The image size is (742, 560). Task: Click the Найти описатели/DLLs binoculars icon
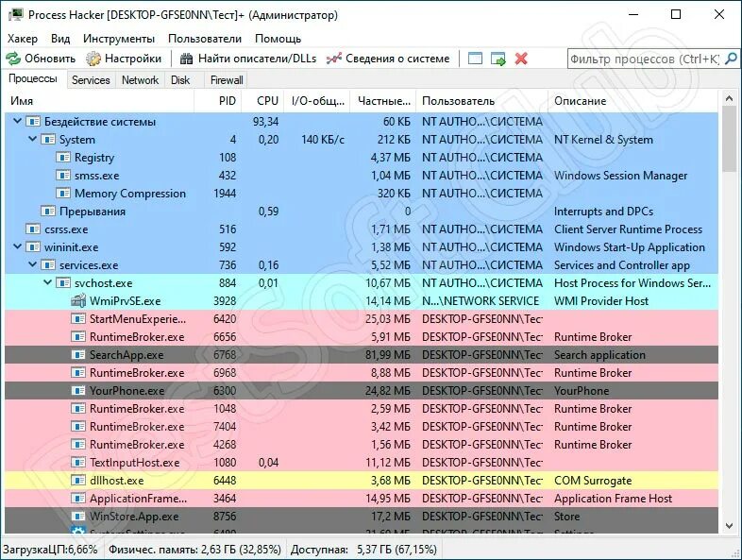(x=187, y=59)
